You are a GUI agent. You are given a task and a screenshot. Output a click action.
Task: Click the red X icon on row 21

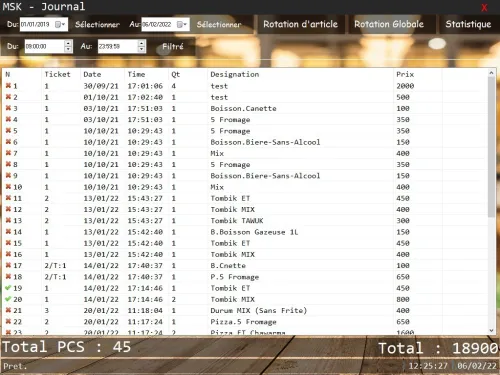[8, 310]
